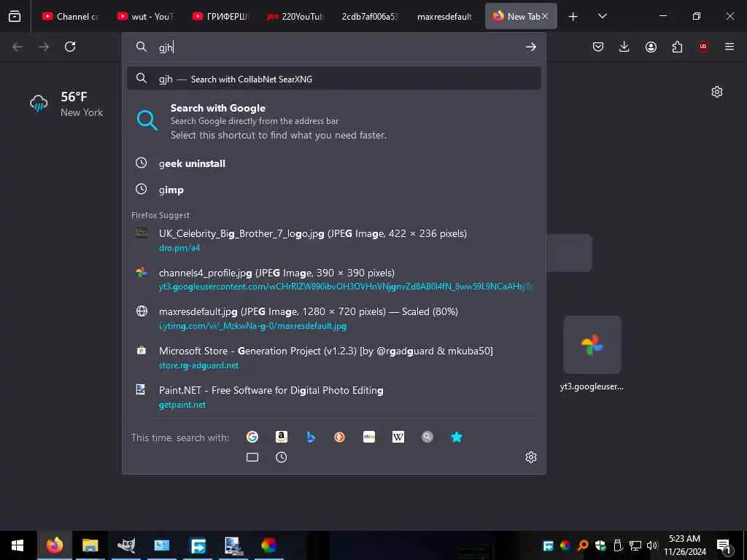
Task: Pick the 'gimp' history suggestion
Action: (x=334, y=190)
